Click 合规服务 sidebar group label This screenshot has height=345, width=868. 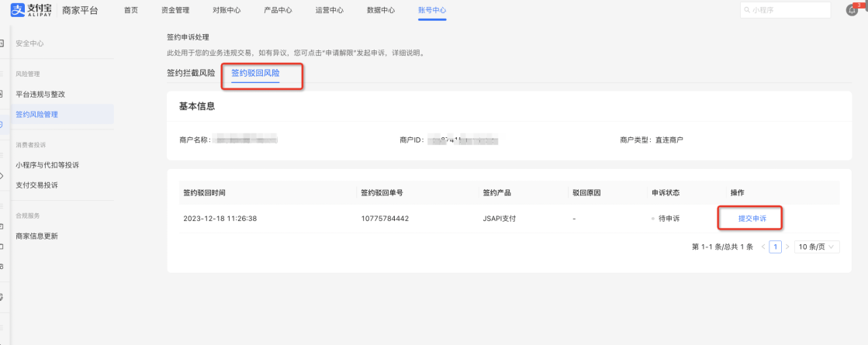(x=28, y=216)
